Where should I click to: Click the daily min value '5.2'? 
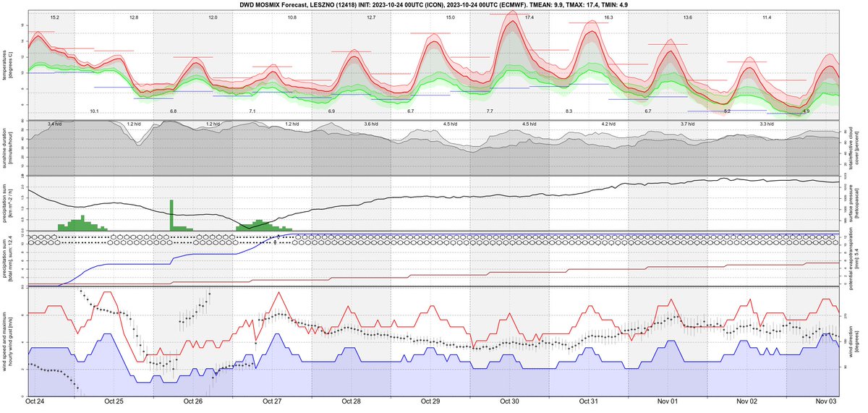point(727,111)
